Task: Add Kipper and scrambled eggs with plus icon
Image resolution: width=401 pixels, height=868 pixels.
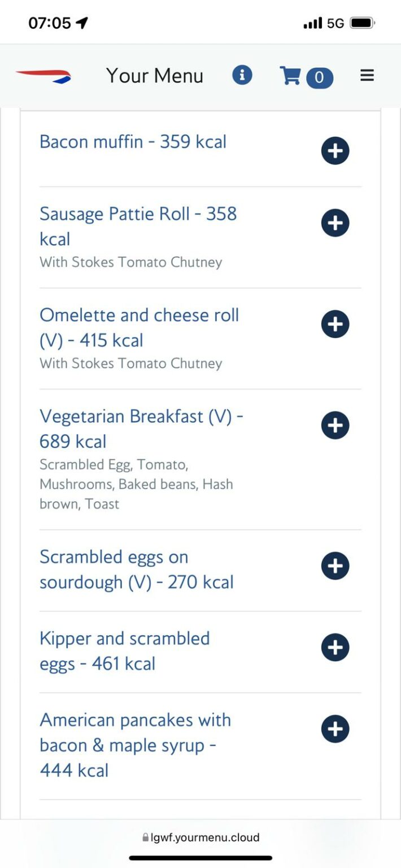Action: 335,647
